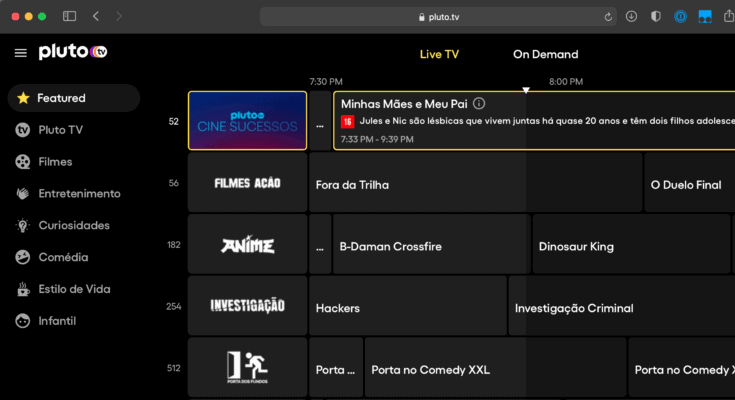Show info for Minhas Mães e Meu Pai
The image size is (735, 400).
click(479, 103)
